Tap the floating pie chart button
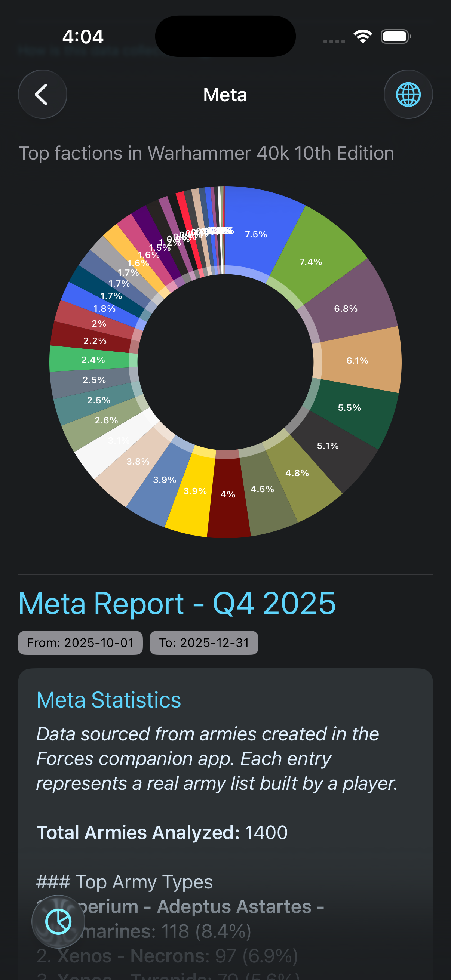This screenshot has height=980, width=451. 58,921
